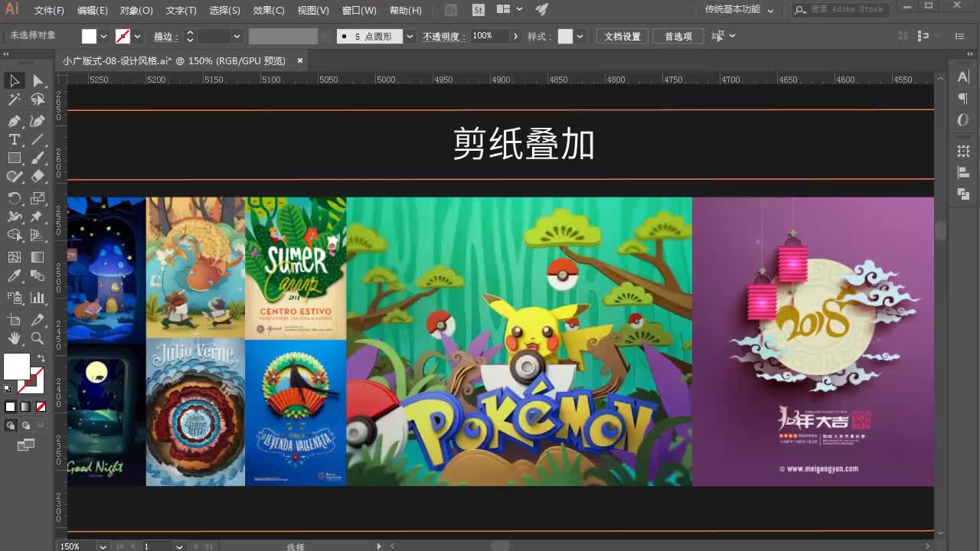Open the fill color dropdown in control bar
The width and height of the screenshot is (980, 551).
104,36
